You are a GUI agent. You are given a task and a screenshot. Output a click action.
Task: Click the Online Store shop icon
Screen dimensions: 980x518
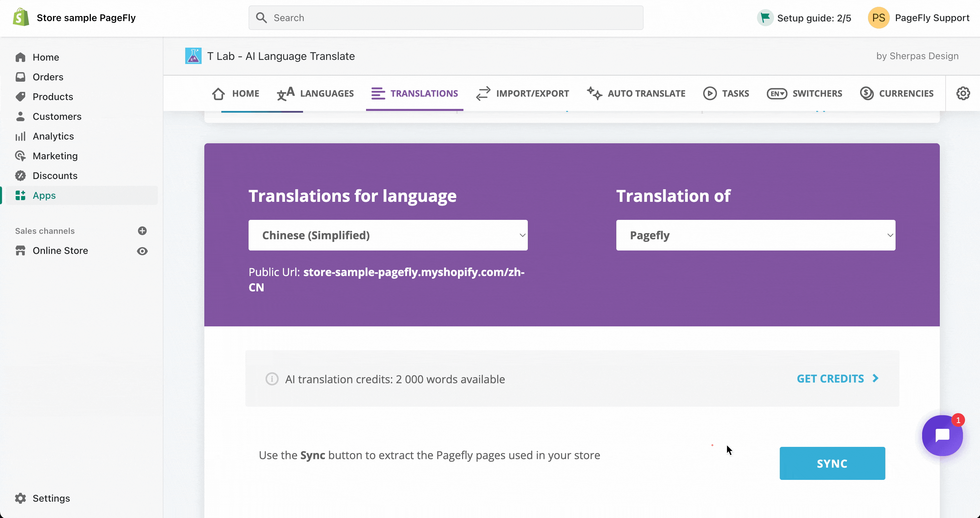pos(20,250)
